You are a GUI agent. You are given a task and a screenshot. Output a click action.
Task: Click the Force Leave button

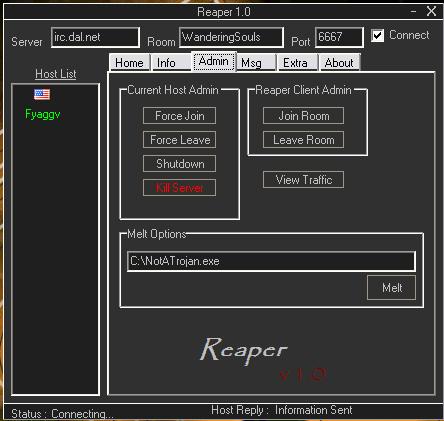179,140
